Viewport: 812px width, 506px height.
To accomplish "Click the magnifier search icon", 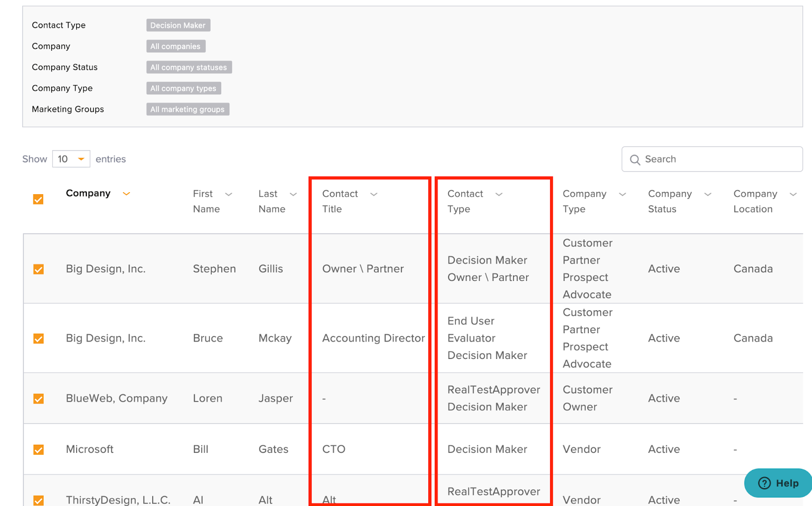I will tap(635, 160).
